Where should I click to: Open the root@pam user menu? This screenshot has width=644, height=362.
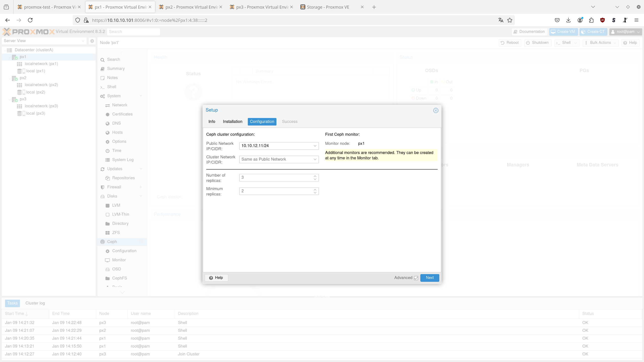point(625,32)
